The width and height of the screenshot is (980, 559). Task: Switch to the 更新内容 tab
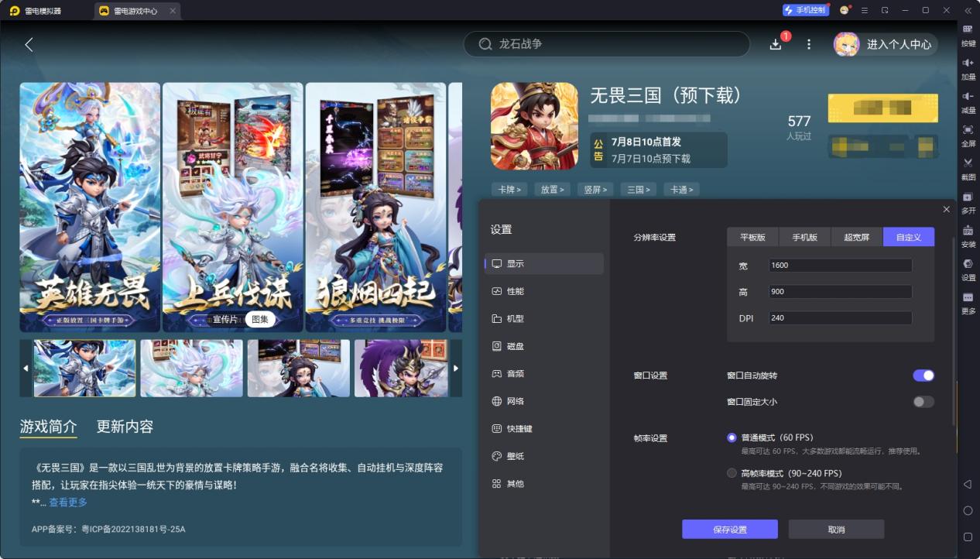(x=125, y=427)
